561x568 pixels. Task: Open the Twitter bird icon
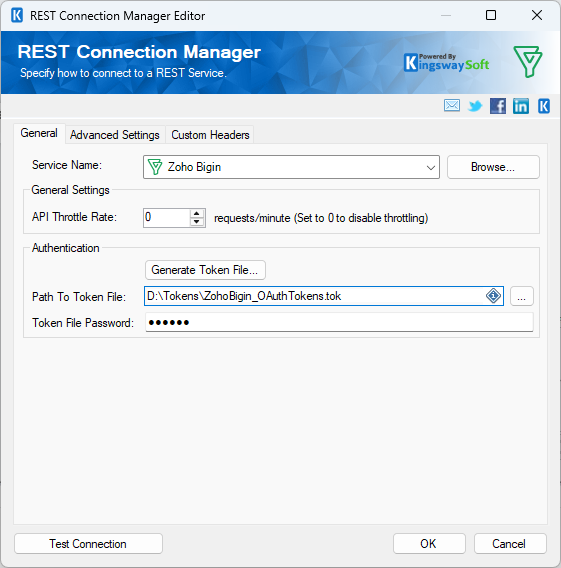pyautogui.click(x=475, y=106)
